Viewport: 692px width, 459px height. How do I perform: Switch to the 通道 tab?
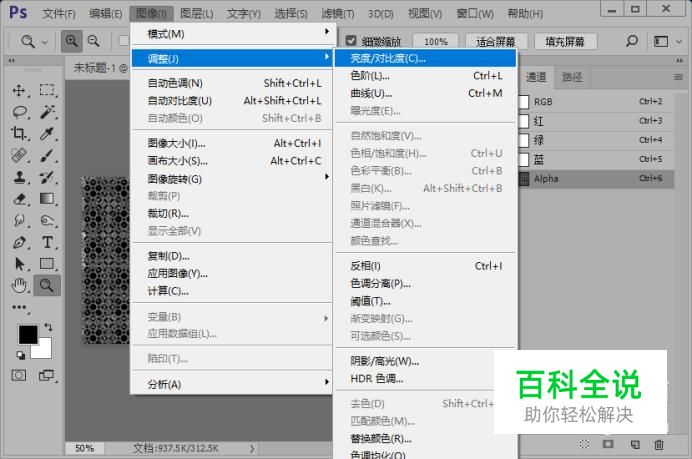(x=536, y=78)
